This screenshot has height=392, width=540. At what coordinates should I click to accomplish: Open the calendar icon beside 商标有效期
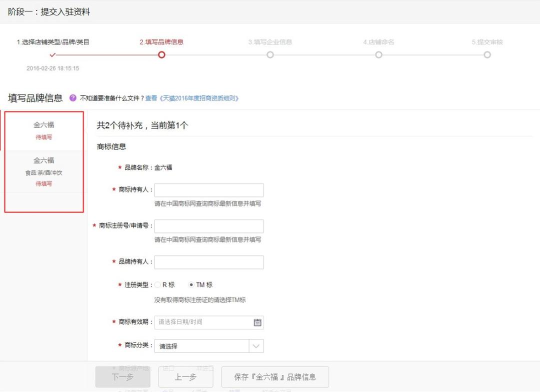click(x=257, y=322)
